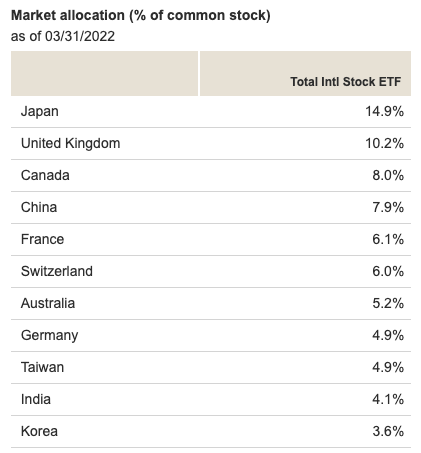Click the 6.1% value for France

coord(388,239)
